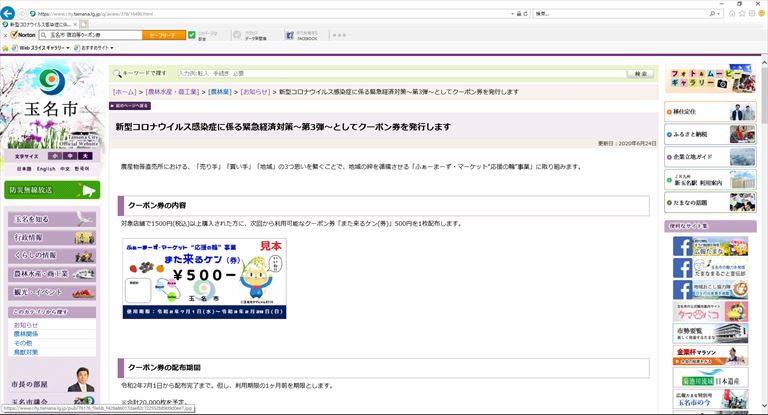Open the 新玉名駅 利用案内 banner

(x=710, y=180)
